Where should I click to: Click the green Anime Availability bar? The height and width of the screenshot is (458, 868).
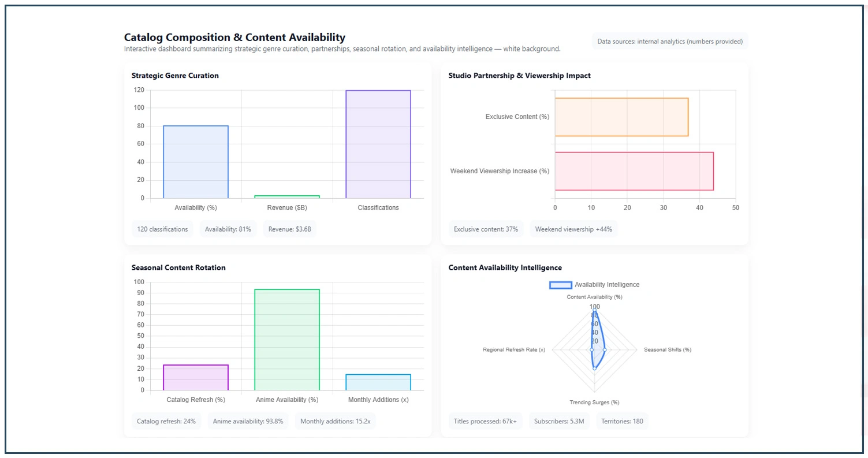click(x=287, y=340)
